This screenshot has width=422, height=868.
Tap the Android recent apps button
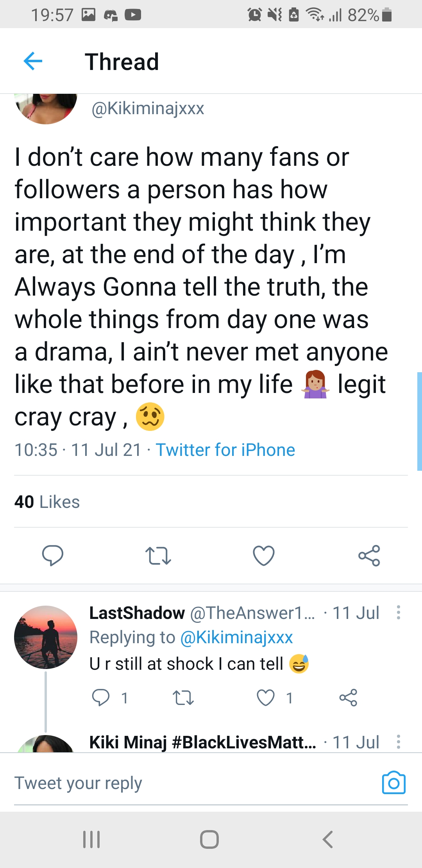(x=91, y=839)
